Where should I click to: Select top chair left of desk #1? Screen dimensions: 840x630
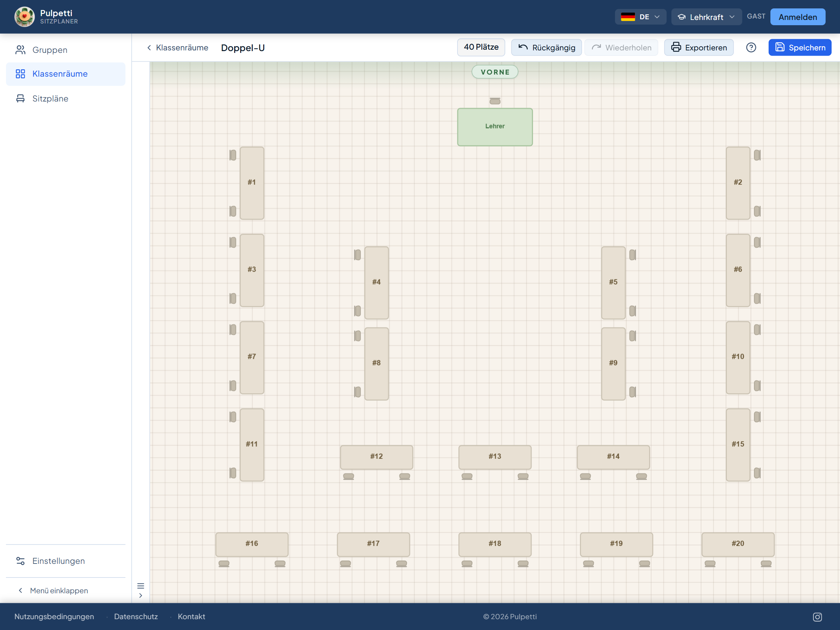click(x=233, y=155)
